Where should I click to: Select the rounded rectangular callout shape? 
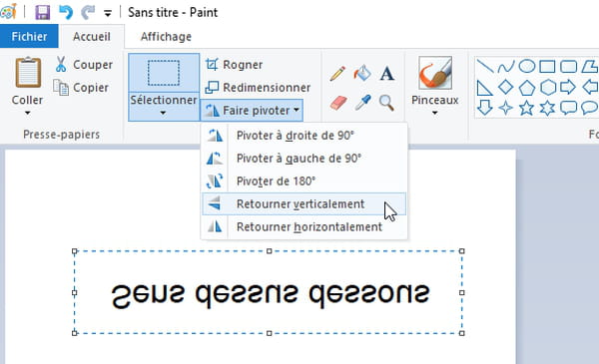[568, 108]
